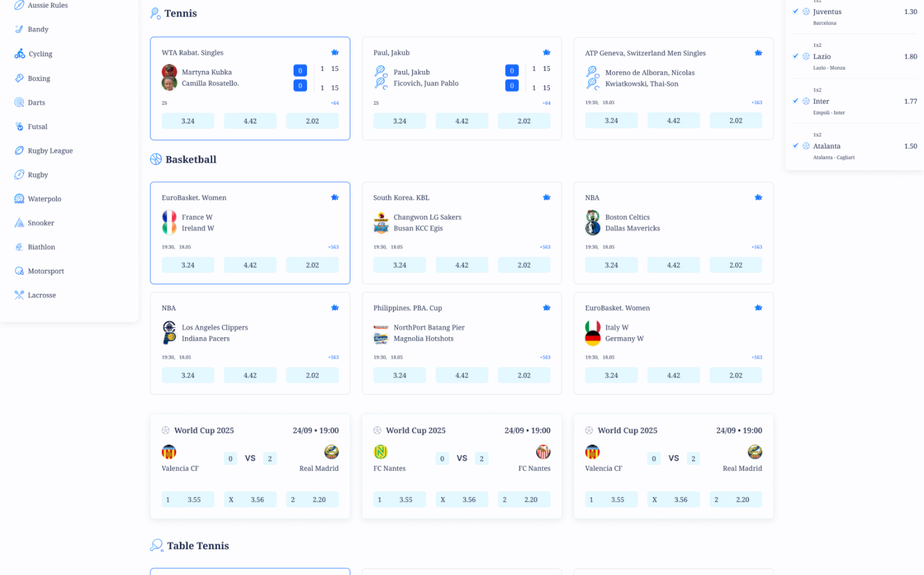Toggle the Lazio bet slip checkmark
Image resolution: width=924 pixels, height=575 pixels.
click(795, 56)
